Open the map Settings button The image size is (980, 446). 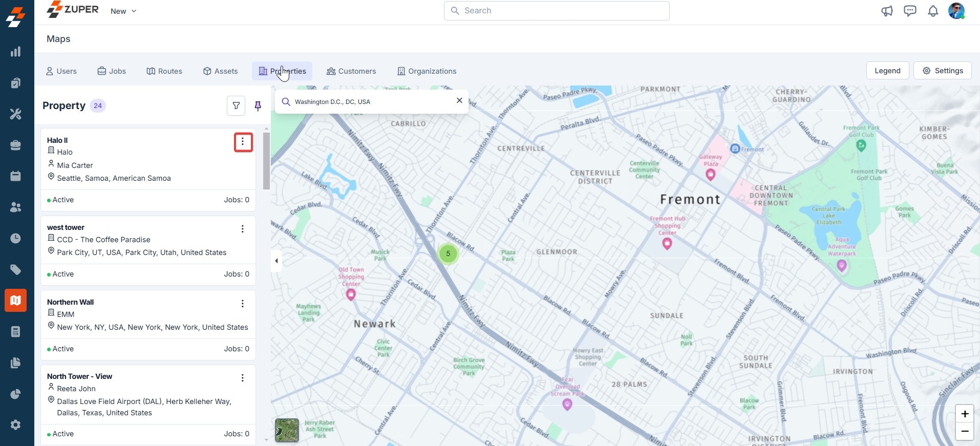coord(942,71)
